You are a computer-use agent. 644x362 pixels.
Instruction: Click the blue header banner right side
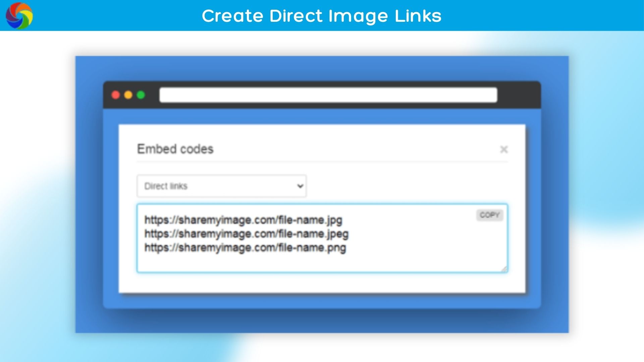553,15
